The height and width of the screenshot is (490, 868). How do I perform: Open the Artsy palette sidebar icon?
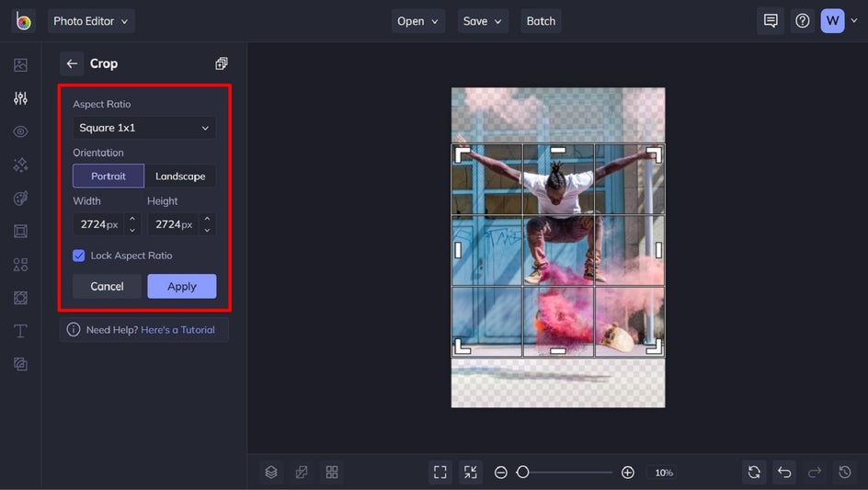coord(20,199)
